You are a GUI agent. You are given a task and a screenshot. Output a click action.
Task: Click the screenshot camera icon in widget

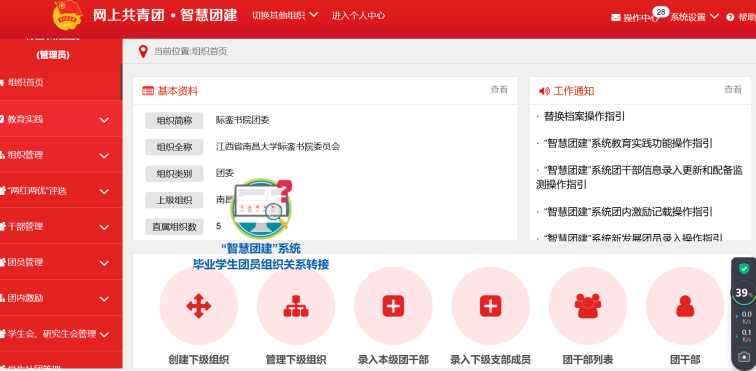pyautogui.click(x=745, y=357)
